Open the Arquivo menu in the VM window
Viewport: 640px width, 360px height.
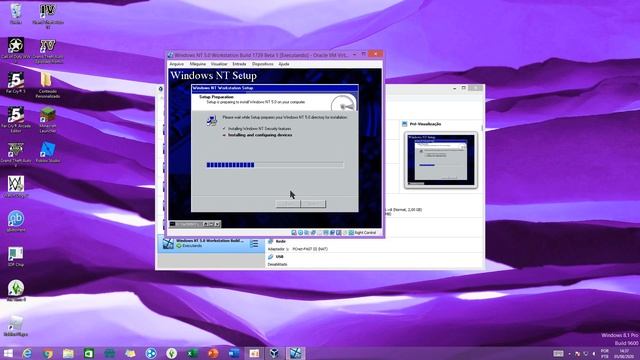pos(177,64)
